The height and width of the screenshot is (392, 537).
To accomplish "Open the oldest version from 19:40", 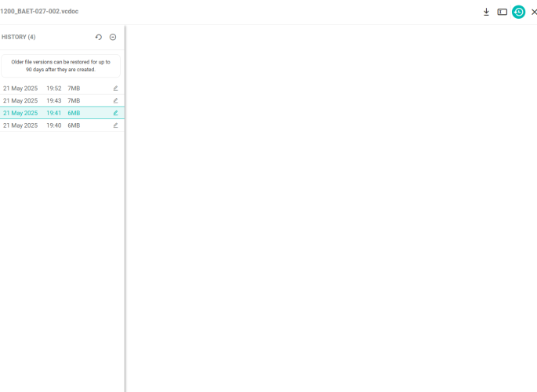I will tap(53, 125).
